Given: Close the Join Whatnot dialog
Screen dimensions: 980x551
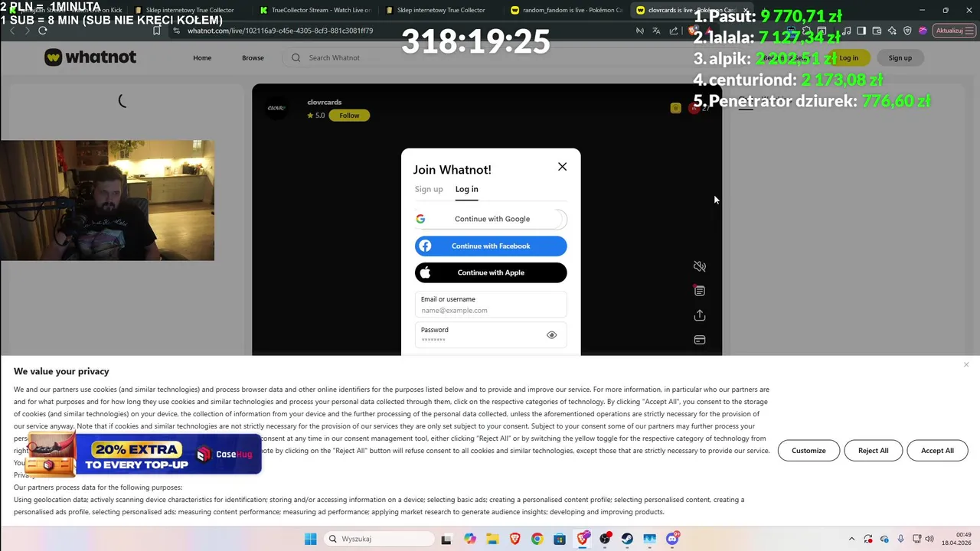Looking at the screenshot, I should 562,167.
